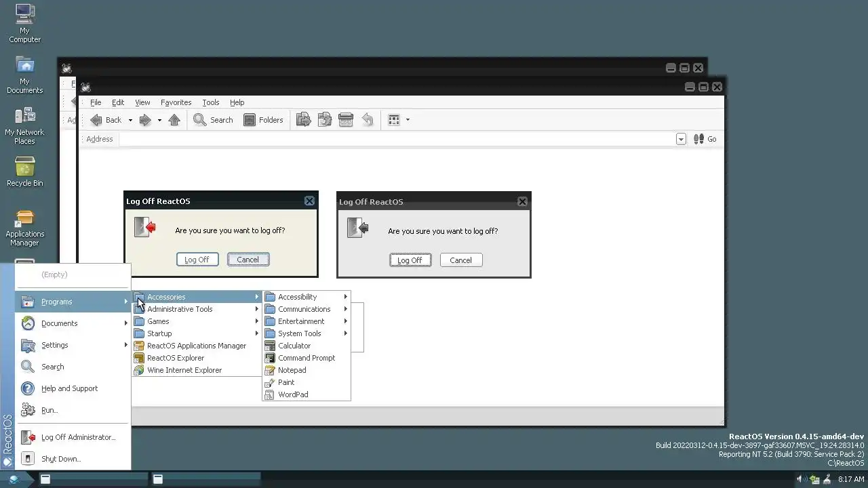Open the Tools menu
Viewport: 868px width, 488px height.
coord(211,102)
